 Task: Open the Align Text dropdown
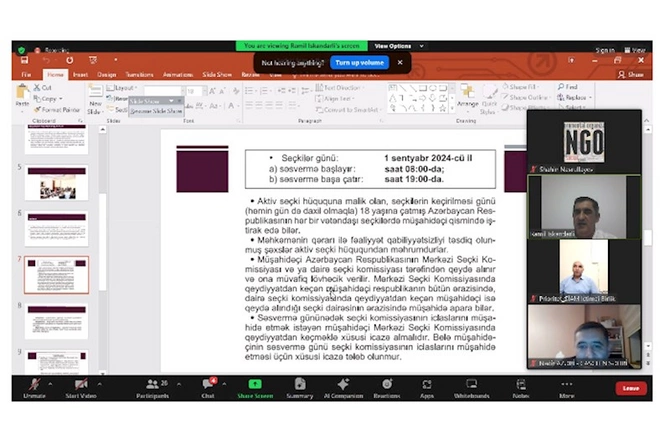coord(335,99)
